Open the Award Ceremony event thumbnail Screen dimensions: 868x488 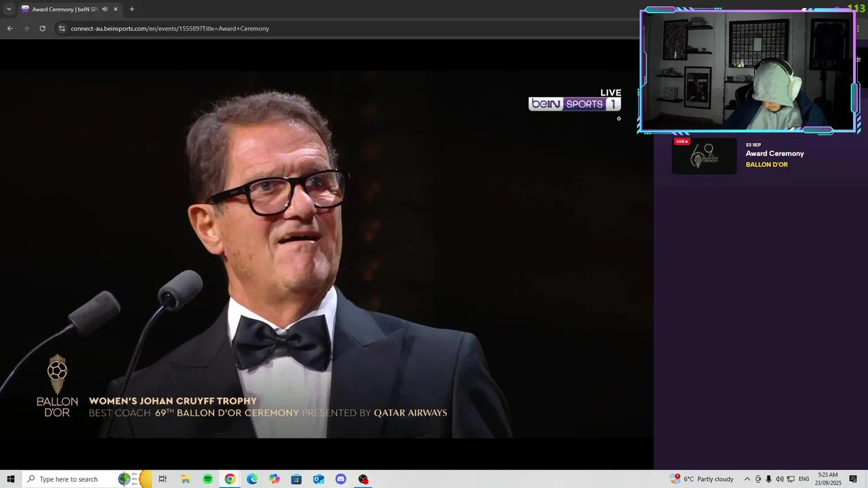pos(704,156)
